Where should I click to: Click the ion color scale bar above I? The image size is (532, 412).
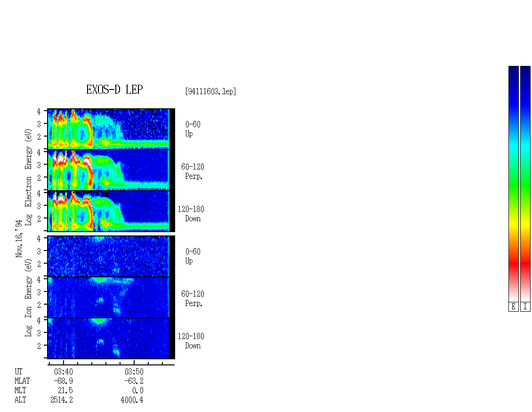click(525, 184)
